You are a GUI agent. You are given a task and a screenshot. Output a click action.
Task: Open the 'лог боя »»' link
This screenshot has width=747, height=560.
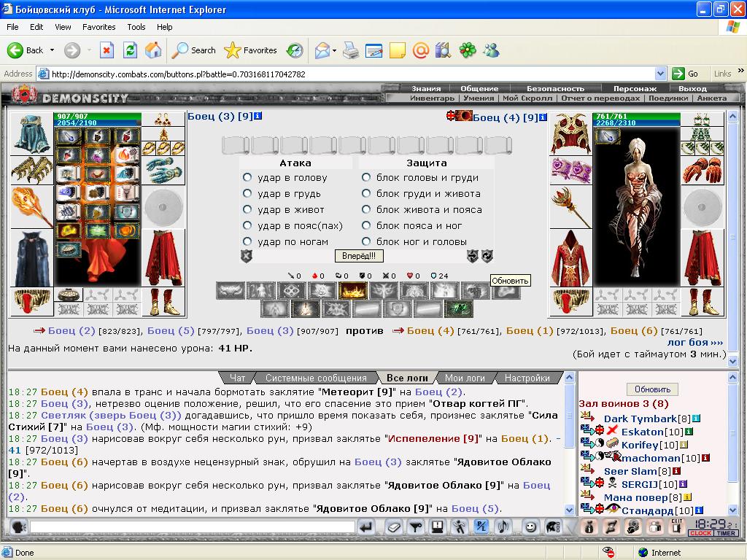(694, 343)
